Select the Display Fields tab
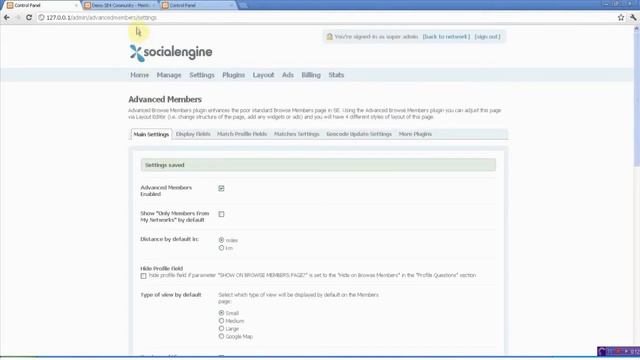The width and height of the screenshot is (640, 360). (x=193, y=134)
